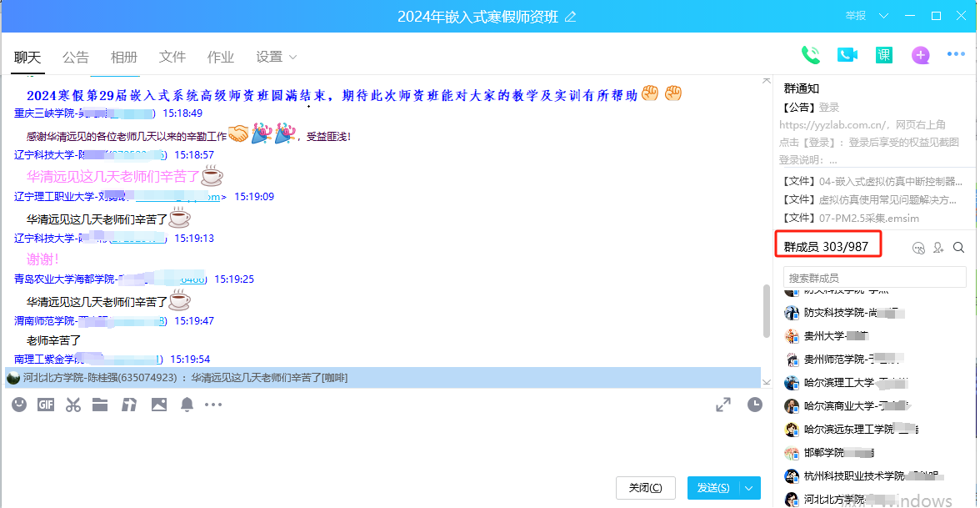
Task: Expand the three-dot more menu at top right
Action: tap(956, 55)
